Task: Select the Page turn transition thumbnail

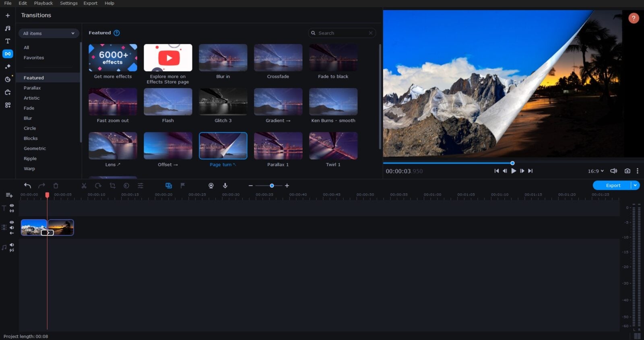Action: 223,146
